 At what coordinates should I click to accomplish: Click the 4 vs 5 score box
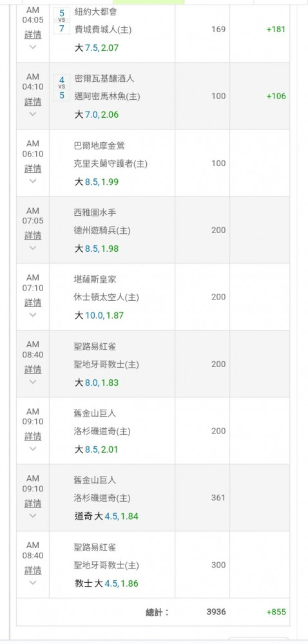(x=62, y=88)
